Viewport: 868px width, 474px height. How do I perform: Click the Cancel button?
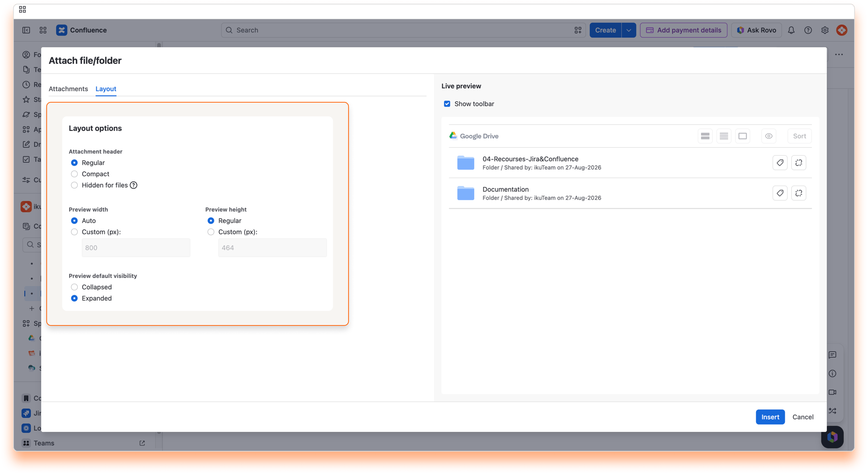(x=803, y=417)
